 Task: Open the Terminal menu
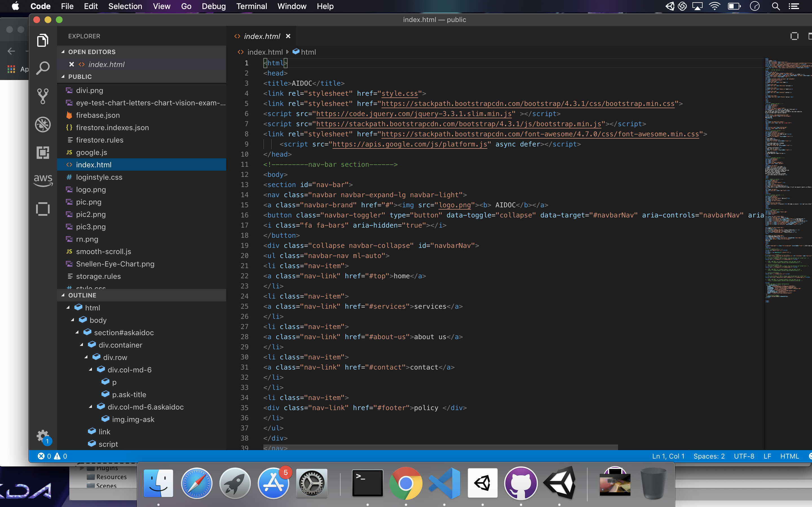[x=251, y=6]
